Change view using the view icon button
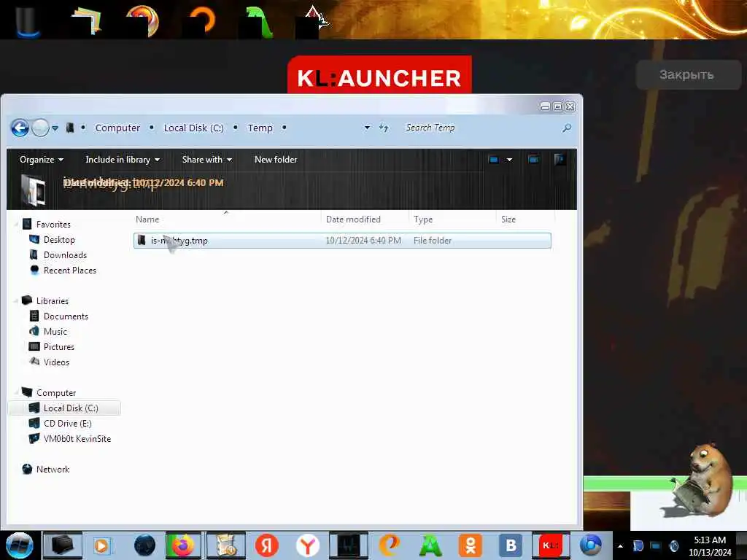The width and height of the screenshot is (747, 560). [x=494, y=160]
